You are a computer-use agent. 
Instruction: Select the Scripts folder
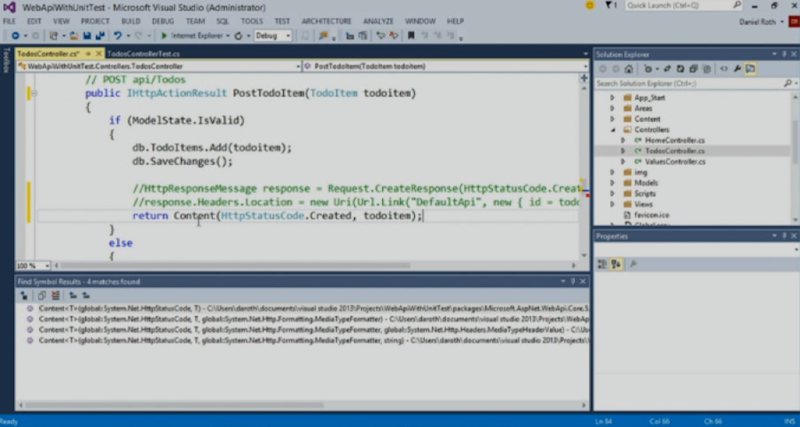[x=645, y=193]
